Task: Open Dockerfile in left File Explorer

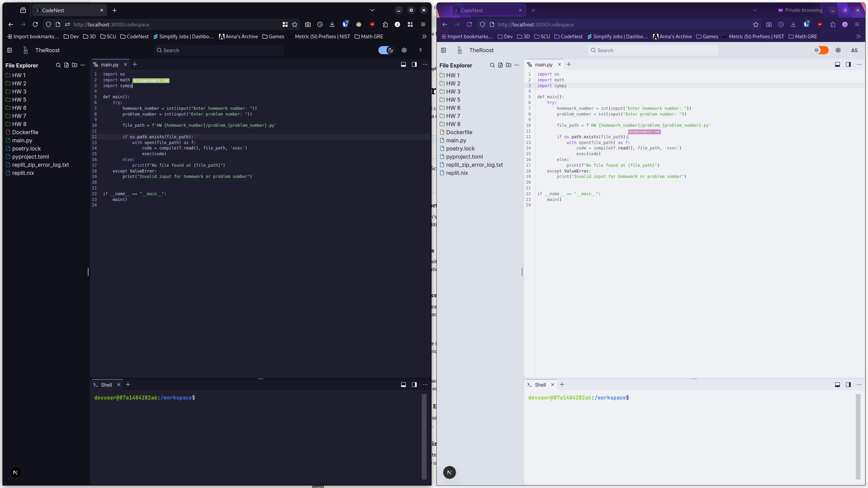Action: 22,132
